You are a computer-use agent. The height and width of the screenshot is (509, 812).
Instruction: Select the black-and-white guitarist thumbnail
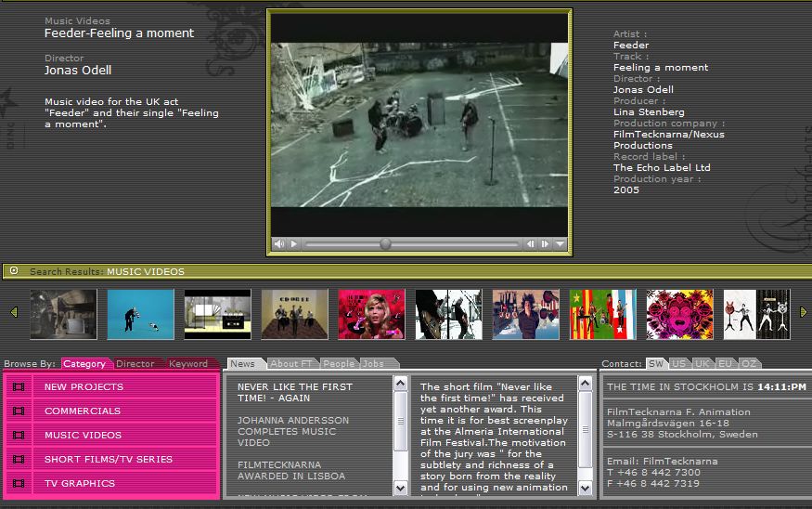point(449,314)
